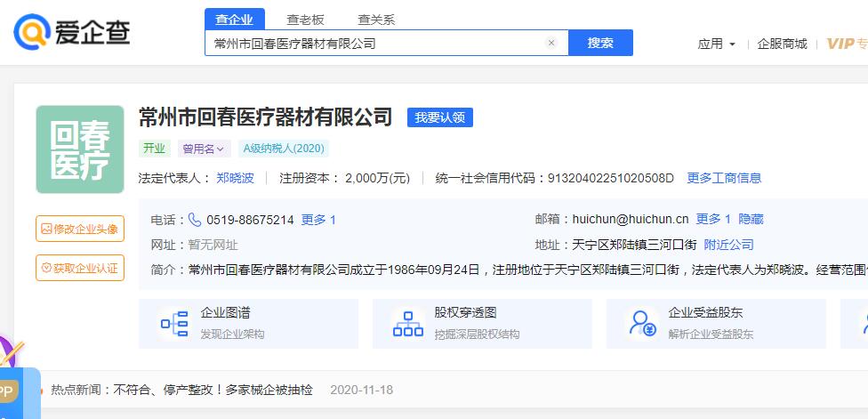The width and height of the screenshot is (868, 419).
Task: Click the registered capital 2,000万(元)
Action: tap(378, 178)
